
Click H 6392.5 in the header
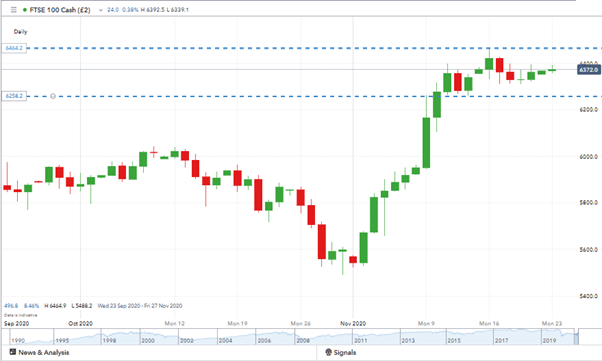pyautogui.click(x=152, y=10)
